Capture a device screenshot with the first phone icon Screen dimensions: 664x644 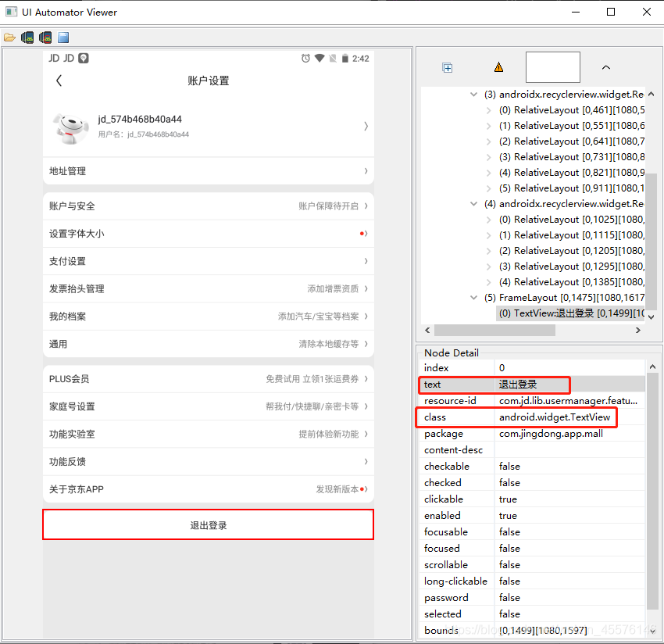click(x=27, y=38)
